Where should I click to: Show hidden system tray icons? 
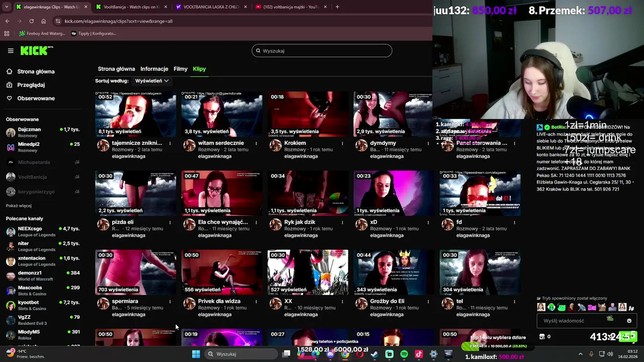[580, 354]
